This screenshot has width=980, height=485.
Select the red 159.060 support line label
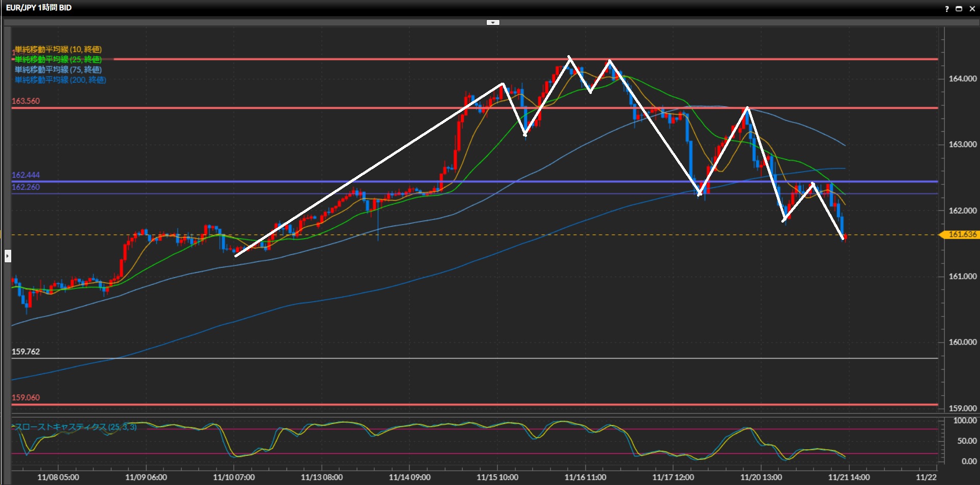(26, 398)
